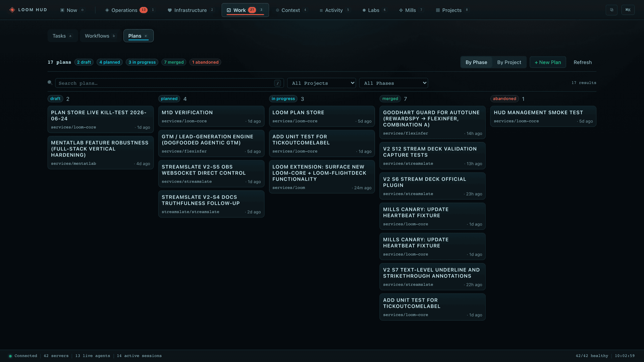
Task: Click the Activity list icon
Action: [x=321, y=10]
